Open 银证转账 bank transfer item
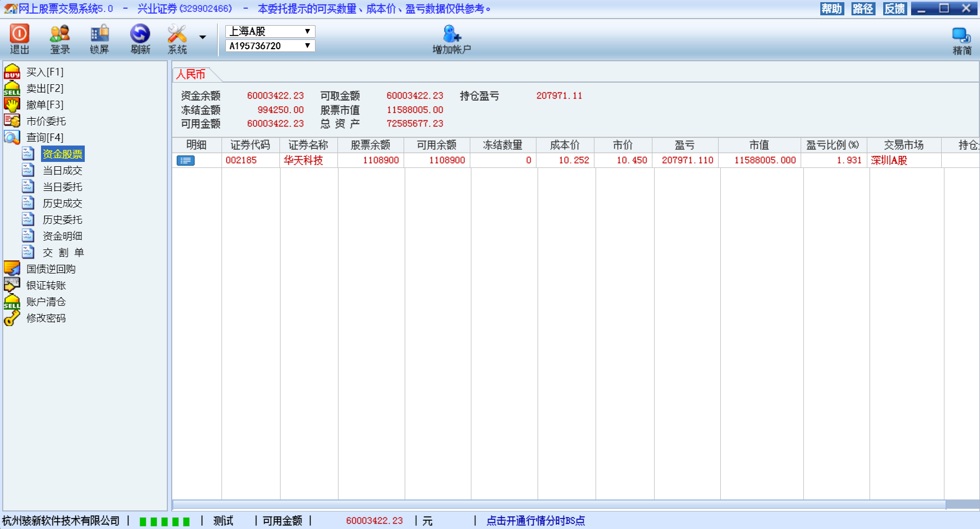 46,286
